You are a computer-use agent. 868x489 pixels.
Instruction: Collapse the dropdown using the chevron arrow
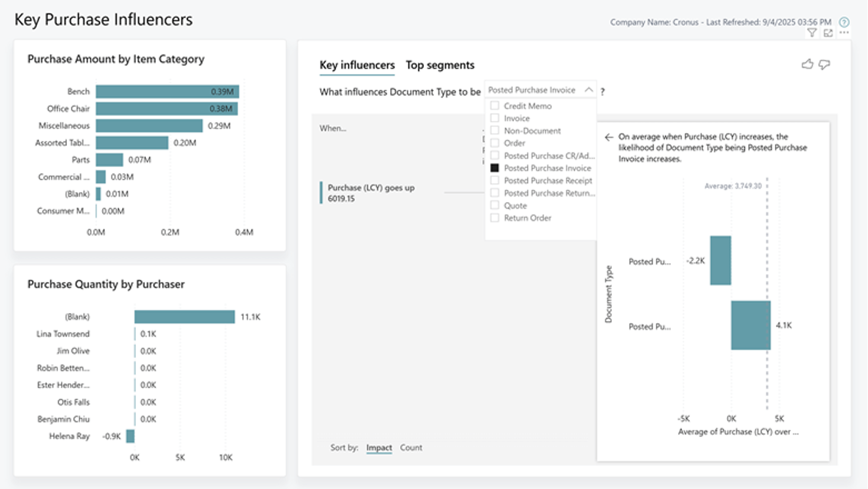(588, 90)
